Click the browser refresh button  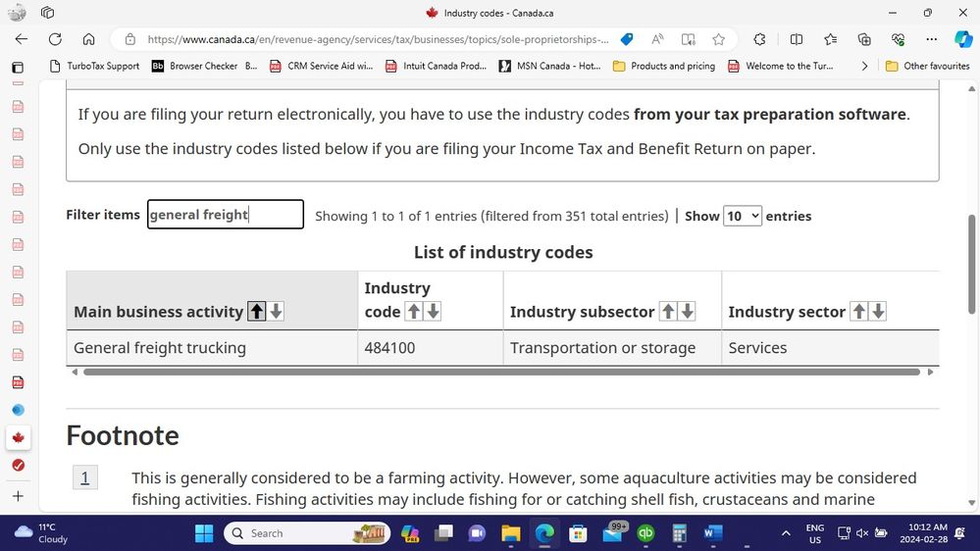point(55,39)
